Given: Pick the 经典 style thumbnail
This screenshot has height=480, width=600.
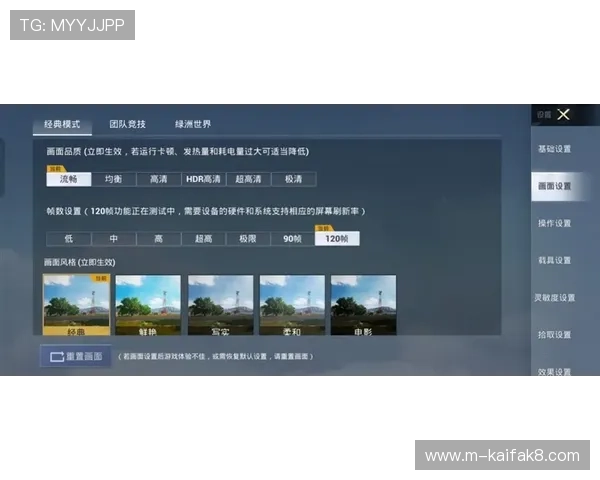Looking at the screenshot, I should pos(77,305).
